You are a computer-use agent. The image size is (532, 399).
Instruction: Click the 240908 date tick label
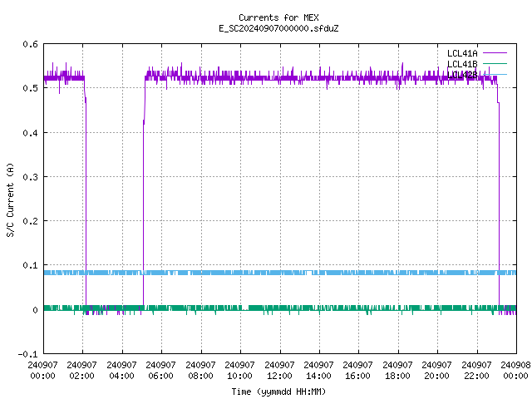[x=515, y=365]
